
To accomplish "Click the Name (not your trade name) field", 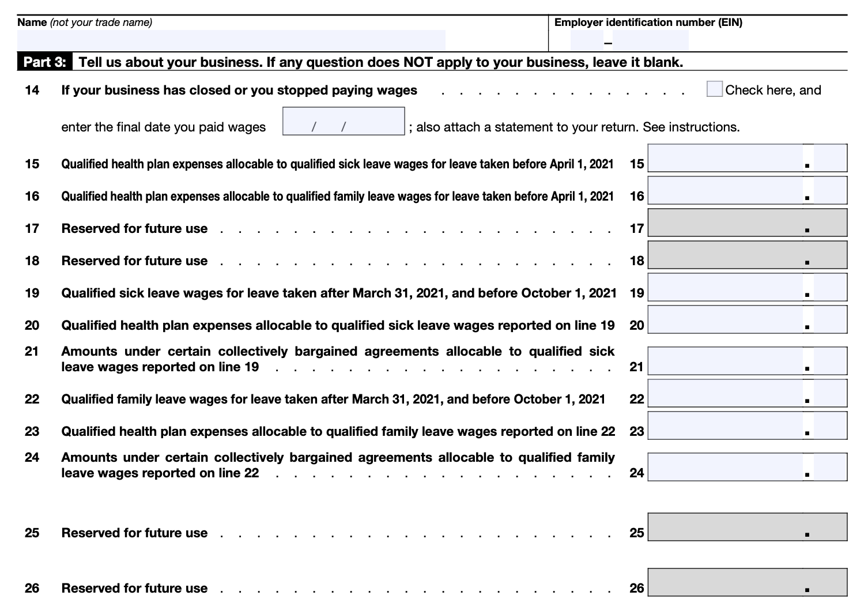I will point(231,40).
